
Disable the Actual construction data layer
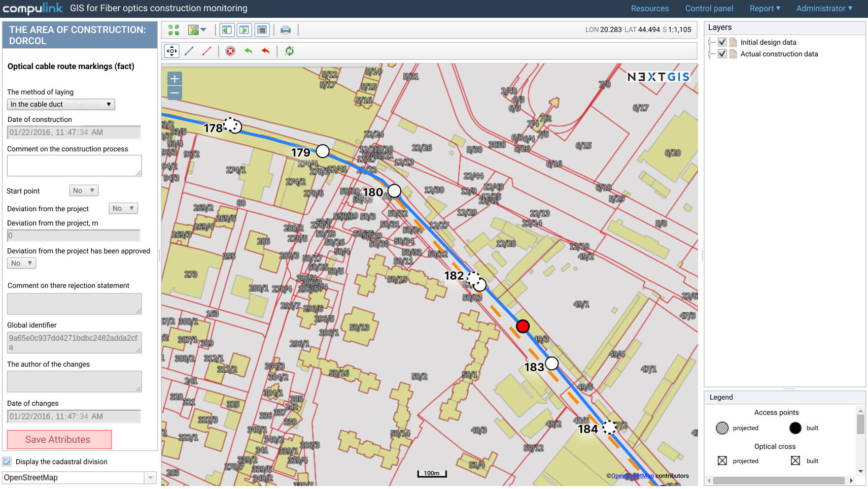pos(722,54)
